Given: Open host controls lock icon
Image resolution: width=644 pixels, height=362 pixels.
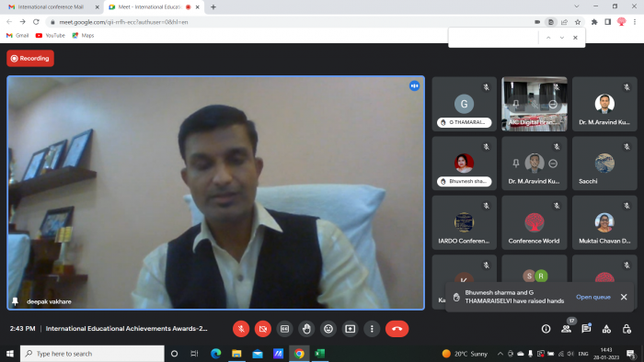Looking at the screenshot, I should click(627, 329).
